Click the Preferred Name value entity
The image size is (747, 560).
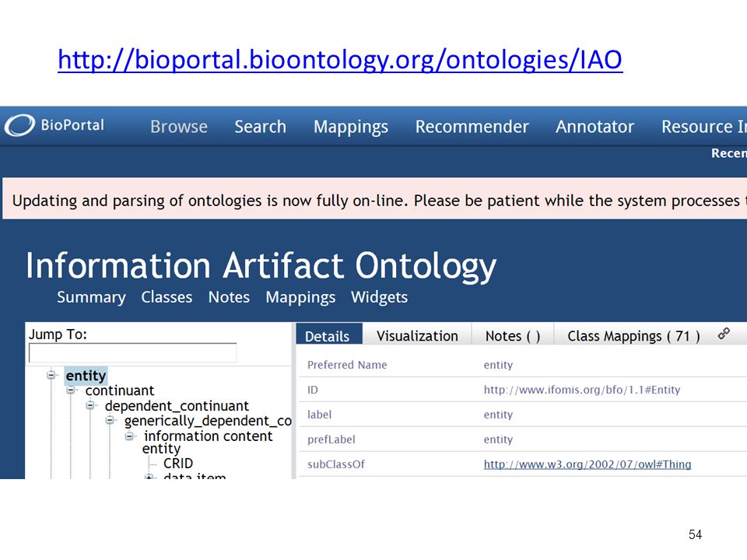coord(498,366)
